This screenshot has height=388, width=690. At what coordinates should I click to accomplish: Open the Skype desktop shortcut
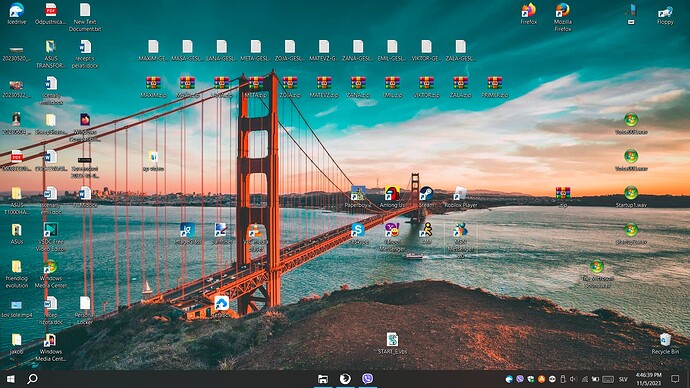358,233
